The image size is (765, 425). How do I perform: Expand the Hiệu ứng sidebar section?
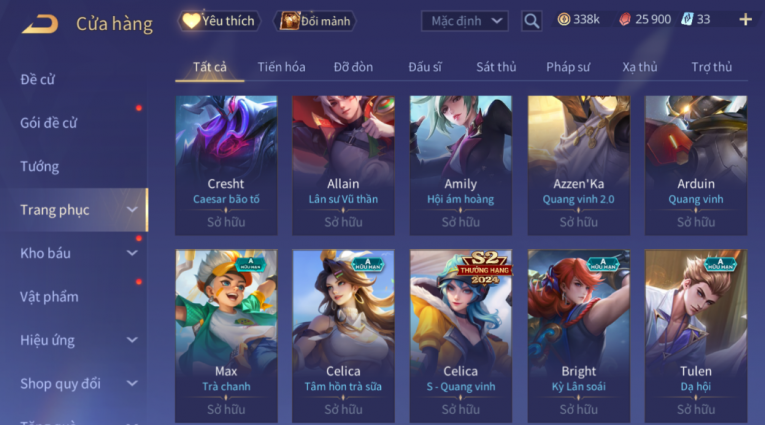click(132, 340)
